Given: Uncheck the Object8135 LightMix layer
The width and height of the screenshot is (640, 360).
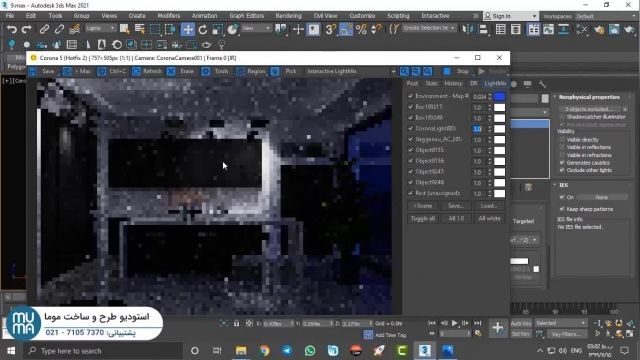Looking at the screenshot, I should pos(411,150).
